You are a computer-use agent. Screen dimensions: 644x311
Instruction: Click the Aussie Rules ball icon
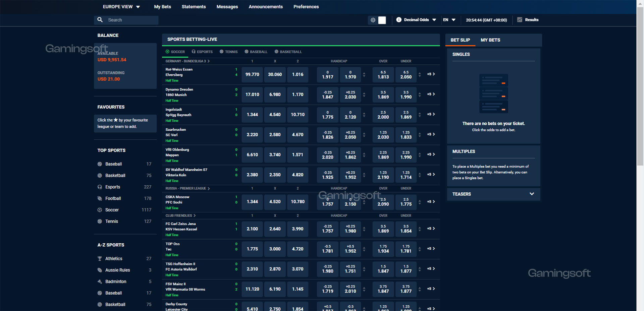(100, 270)
